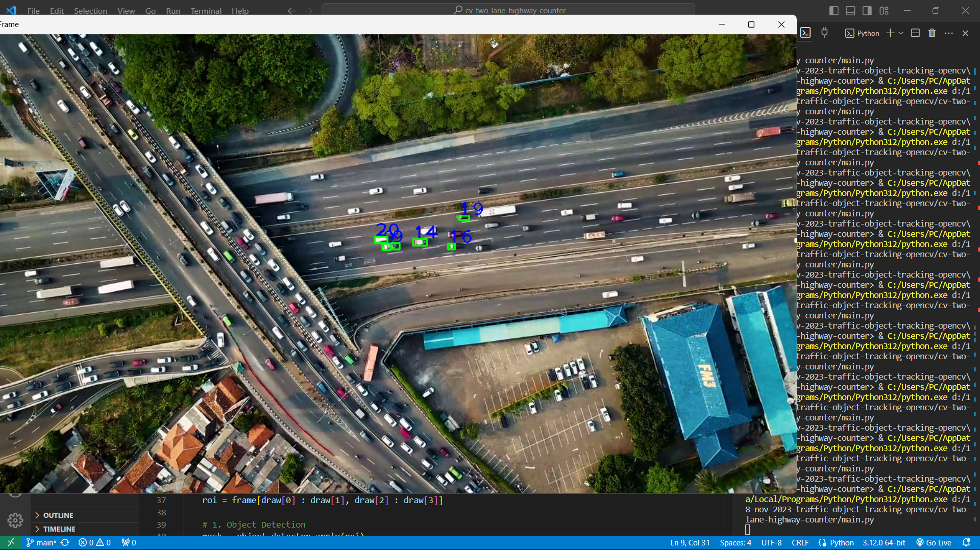Customize layout using the title bar icon
Image resolution: width=980 pixels, height=550 pixels.
click(884, 11)
